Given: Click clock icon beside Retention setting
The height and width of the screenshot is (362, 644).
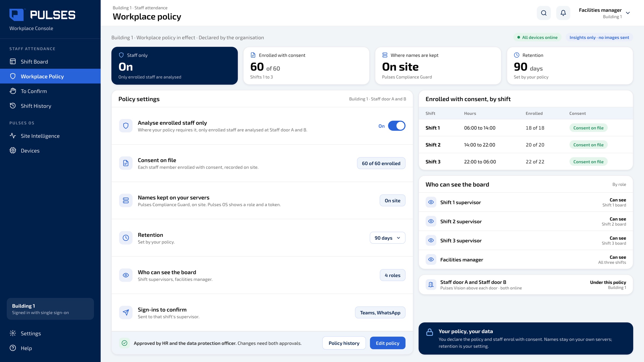Looking at the screenshot, I should pyautogui.click(x=126, y=238).
